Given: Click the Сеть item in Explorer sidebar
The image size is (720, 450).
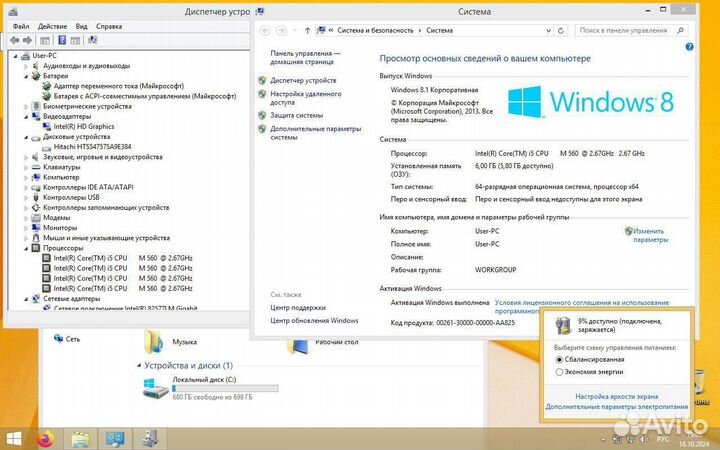Looking at the screenshot, I should coord(73,339).
